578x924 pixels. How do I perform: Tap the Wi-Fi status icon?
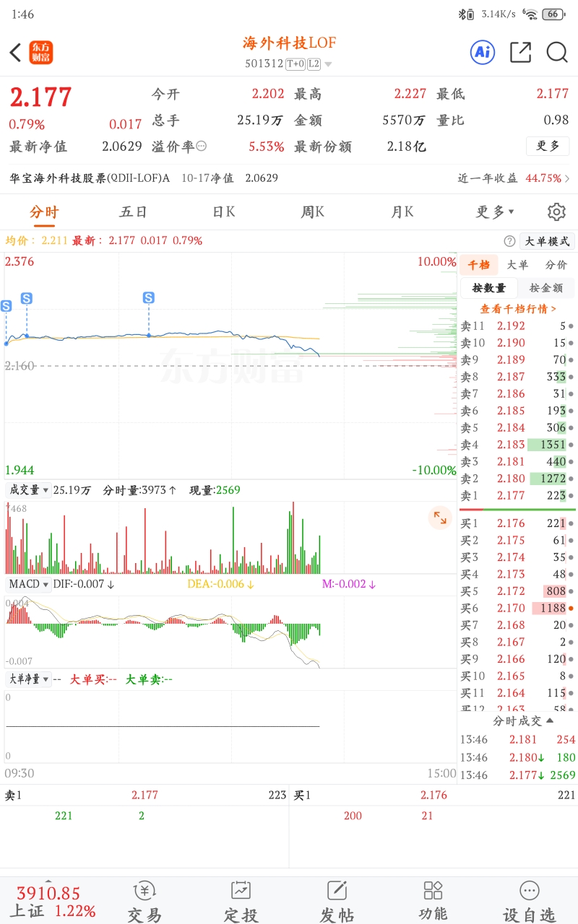(x=530, y=14)
